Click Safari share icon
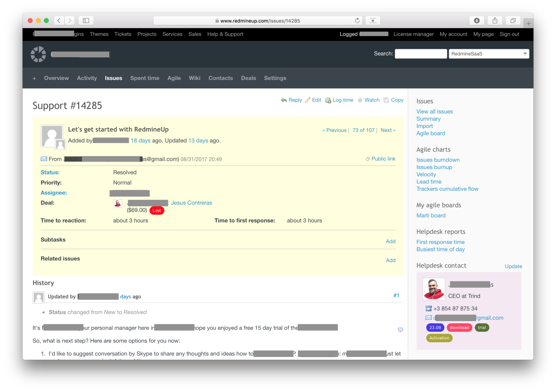The width and height of the screenshot is (556, 392). pyautogui.click(x=495, y=21)
